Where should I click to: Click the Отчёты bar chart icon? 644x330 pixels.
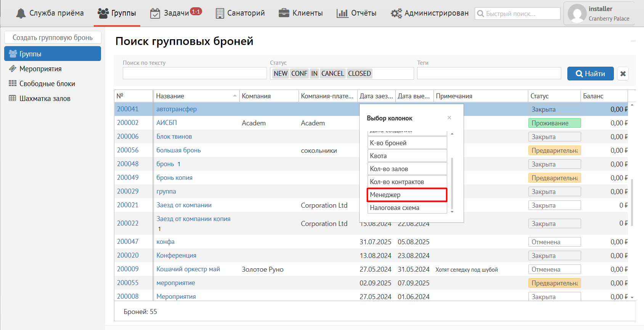click(x=342, y=13)
